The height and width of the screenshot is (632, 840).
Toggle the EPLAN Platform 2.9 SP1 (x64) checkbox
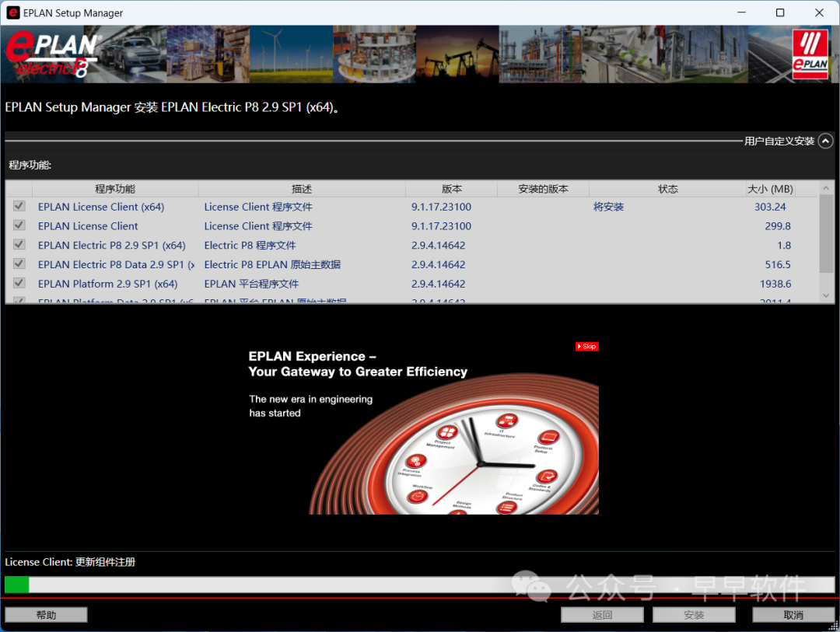click(x=19, y=284)
